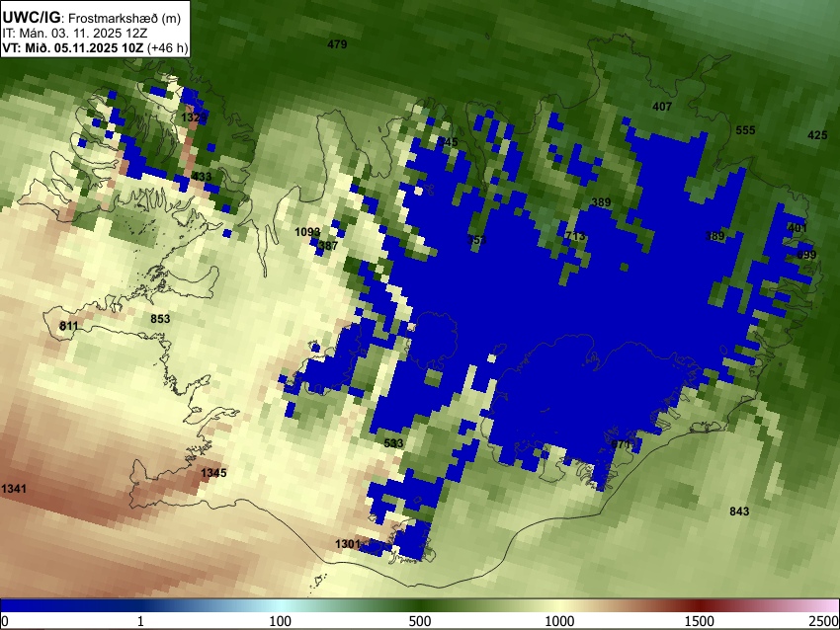
Task: Click the 1345 value label
Action: tap(213, 473)
